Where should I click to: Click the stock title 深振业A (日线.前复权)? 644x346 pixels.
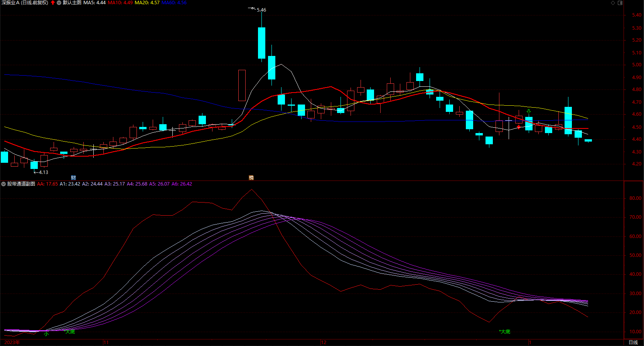(x=25, y=3)
